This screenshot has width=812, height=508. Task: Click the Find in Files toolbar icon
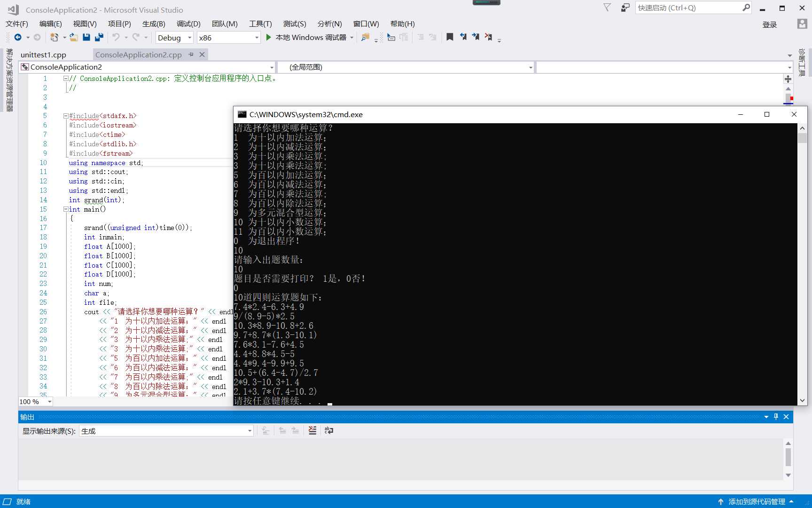click(x=365, y=37)
